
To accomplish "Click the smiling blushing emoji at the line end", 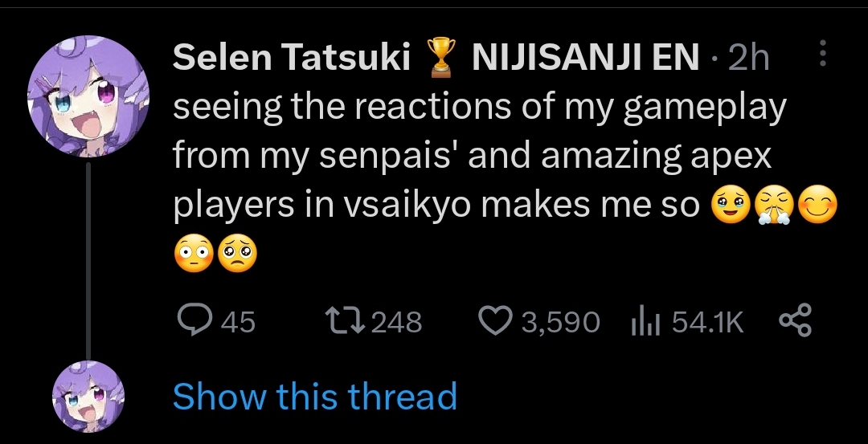I will point(818,207).
